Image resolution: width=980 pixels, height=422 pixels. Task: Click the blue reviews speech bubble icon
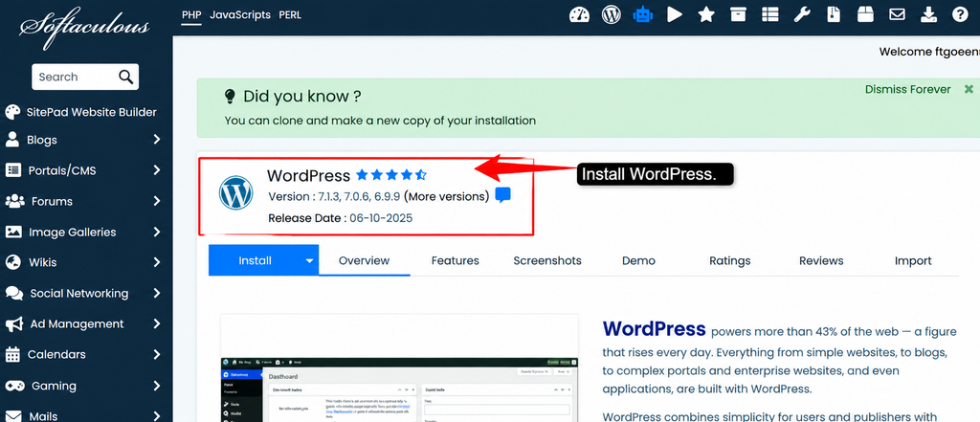pos(502,195)
